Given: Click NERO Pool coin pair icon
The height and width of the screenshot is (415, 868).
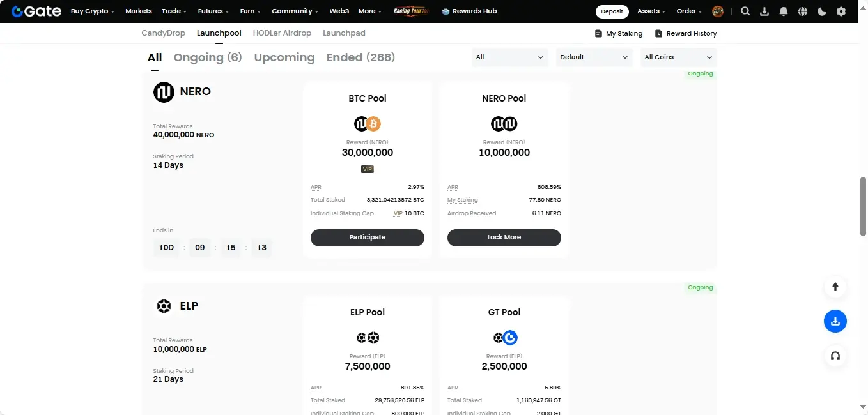Looking at the screenshot, I should [504, 124].
